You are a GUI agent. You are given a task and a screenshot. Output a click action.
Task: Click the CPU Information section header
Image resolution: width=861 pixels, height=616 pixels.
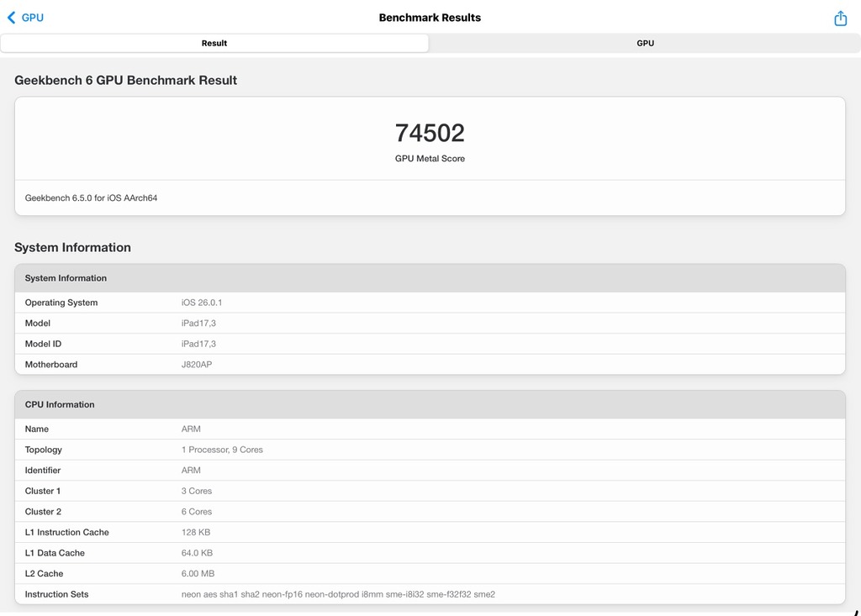[60, 404]
